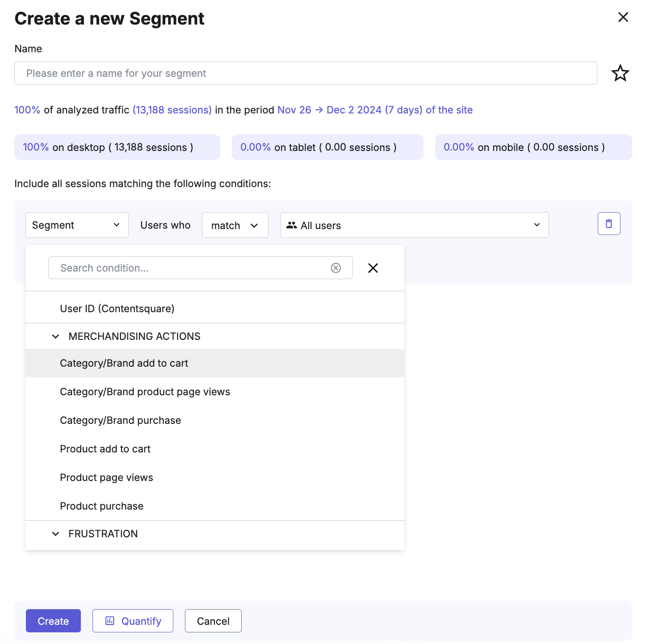This screenshot has height=644, width=646.
Task: Mark segment as favorite with star icon
Action: (620, 73)
